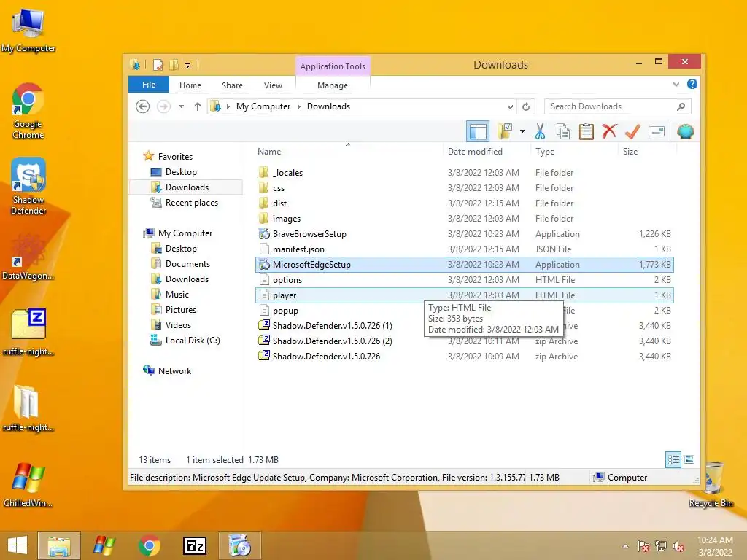
Task: Open Explorer Help question icon
Action: [692, 85]
